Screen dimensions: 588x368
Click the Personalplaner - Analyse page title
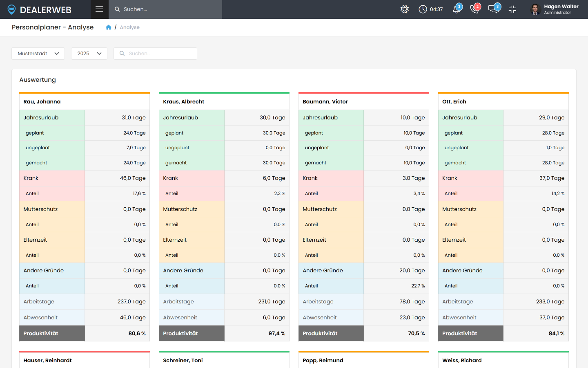53,27
